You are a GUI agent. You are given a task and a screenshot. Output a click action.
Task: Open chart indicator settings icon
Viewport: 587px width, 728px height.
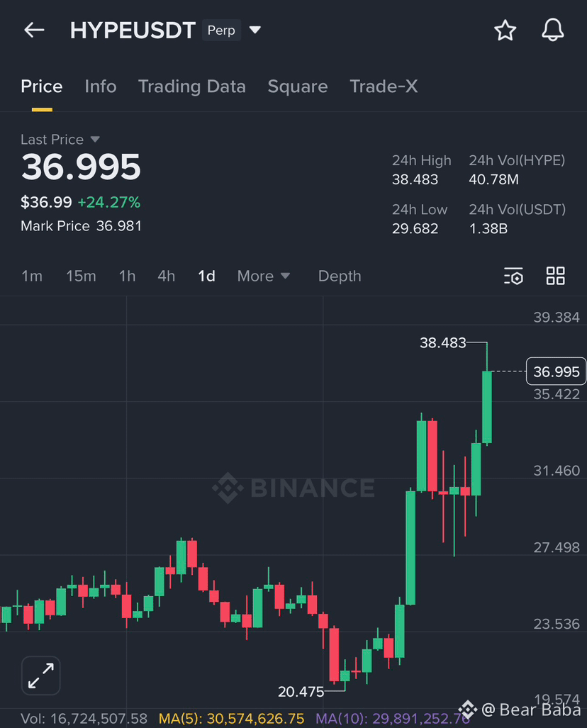513,276
